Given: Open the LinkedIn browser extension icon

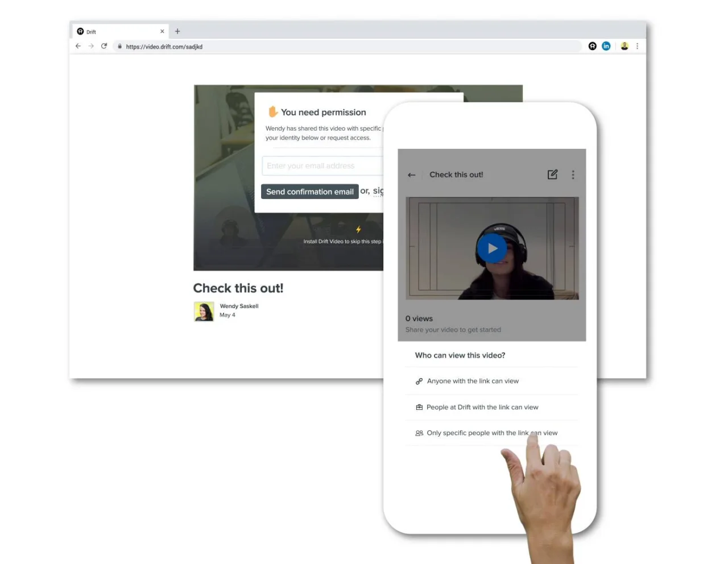Looking at the screenshot, I should pos(606,46).
